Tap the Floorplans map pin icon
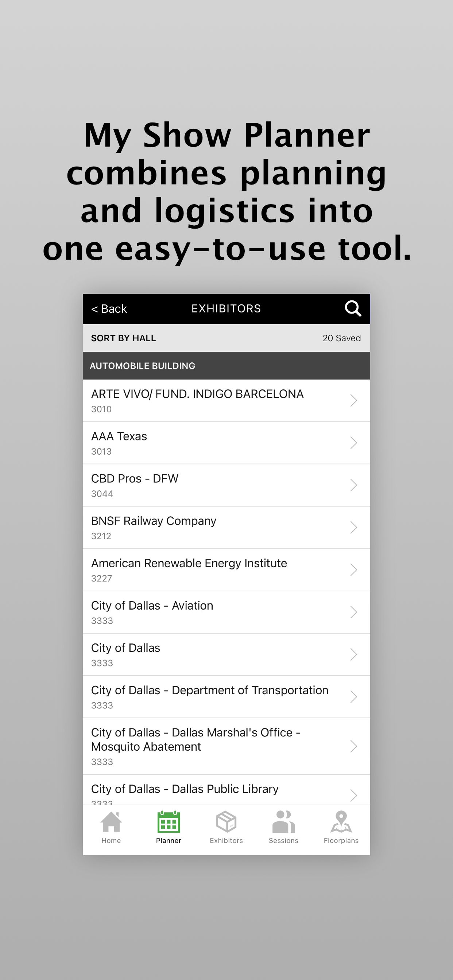Screen dimensions: 453x980 click(341, 822)
